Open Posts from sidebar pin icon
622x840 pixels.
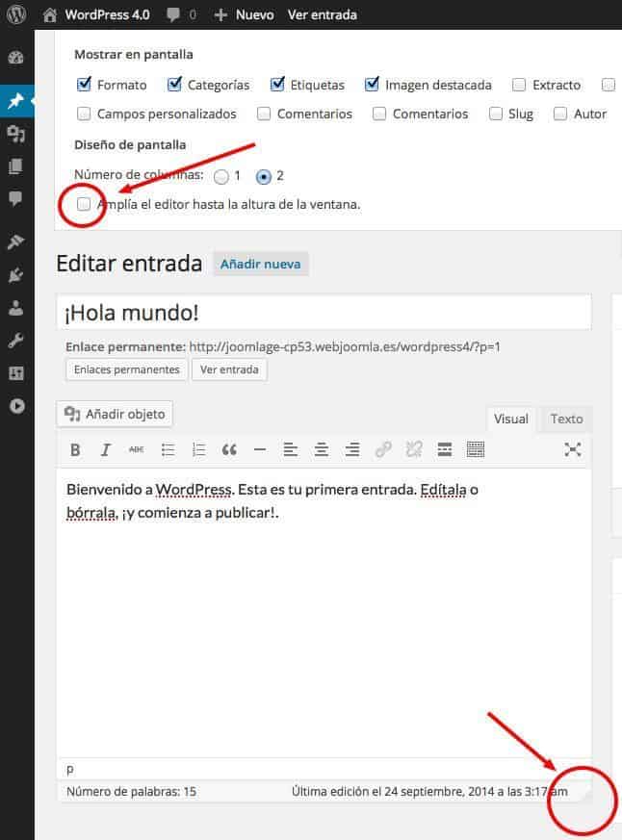(x=16, y=101)
